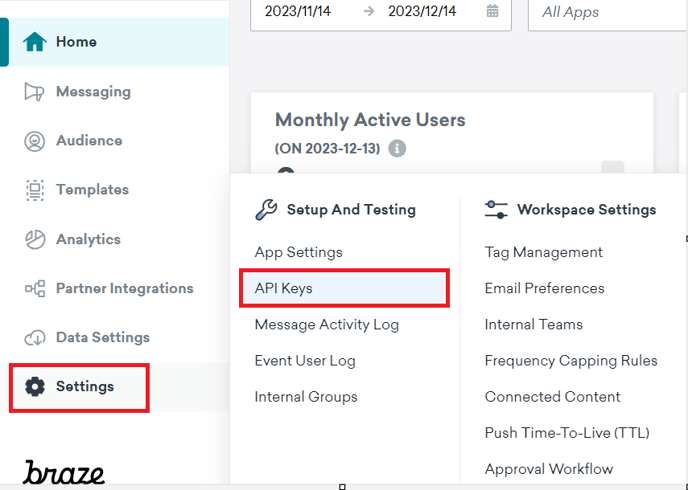Click the Audience person icon
Screen dimensions: 688x490
point(35,141)
